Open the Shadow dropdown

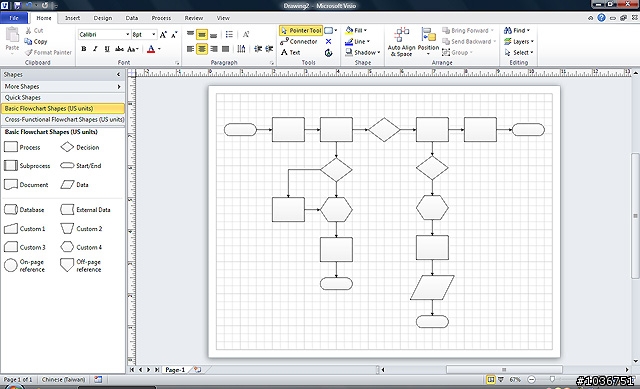pyautogui.click(x=362, y=53)
